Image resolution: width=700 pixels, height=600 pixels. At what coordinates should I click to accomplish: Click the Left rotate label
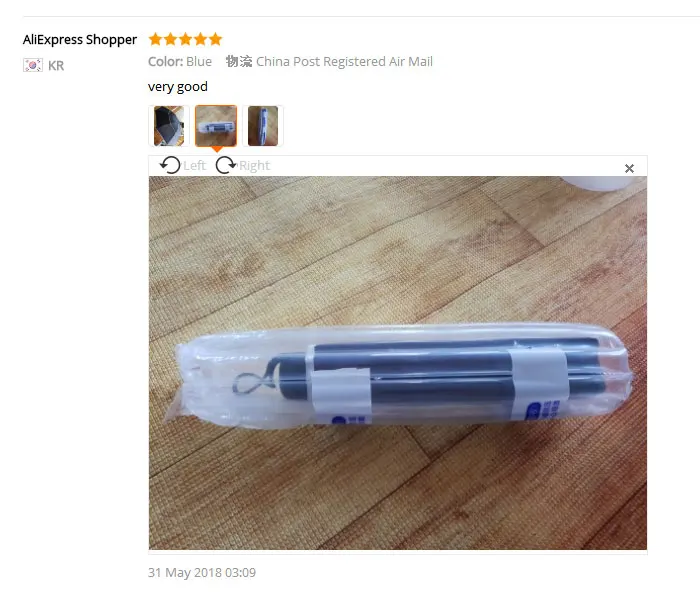195,166
